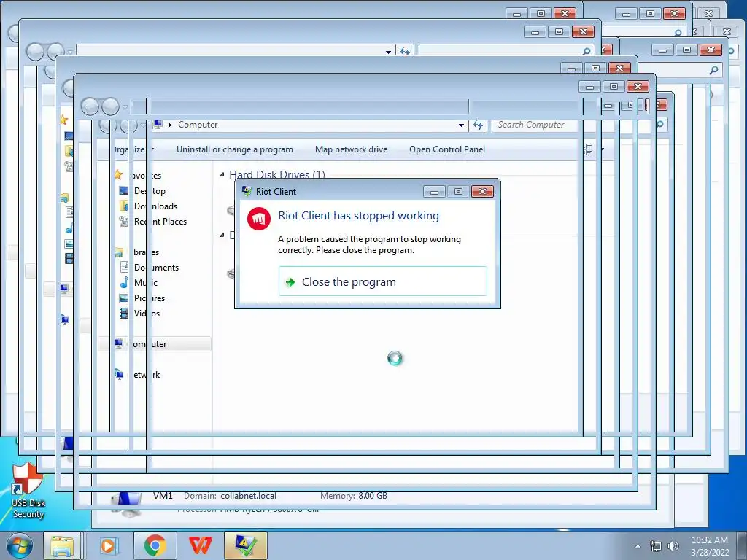
Task: Select Downloads in the navigation pane
Action: [156, 206]
